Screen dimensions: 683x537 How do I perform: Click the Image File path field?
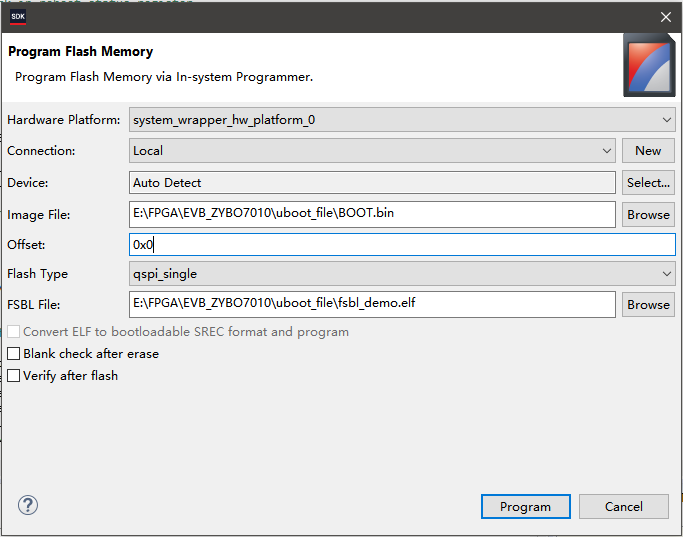coord(372,214)
